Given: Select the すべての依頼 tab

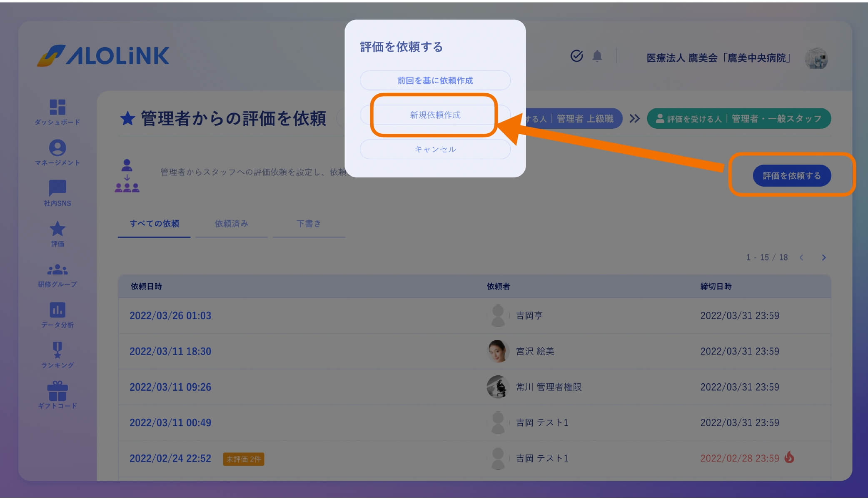Looking at the screenshot, I should tap(154, 224).
